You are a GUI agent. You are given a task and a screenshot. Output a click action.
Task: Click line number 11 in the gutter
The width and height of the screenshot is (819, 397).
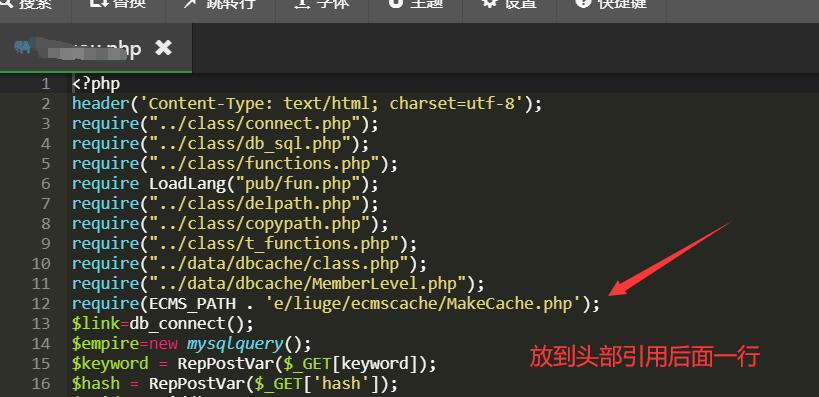point(41,283)
